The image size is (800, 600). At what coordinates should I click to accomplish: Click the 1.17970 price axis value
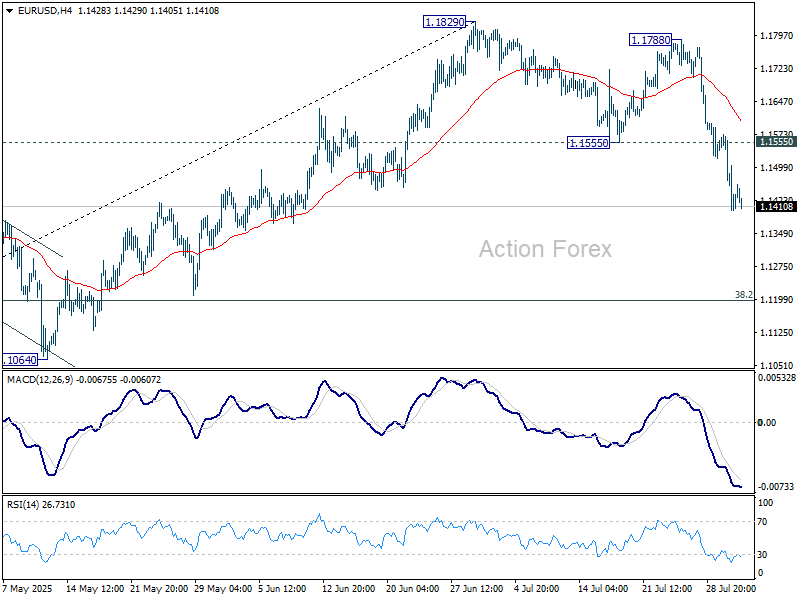click(x=776, y=36)
